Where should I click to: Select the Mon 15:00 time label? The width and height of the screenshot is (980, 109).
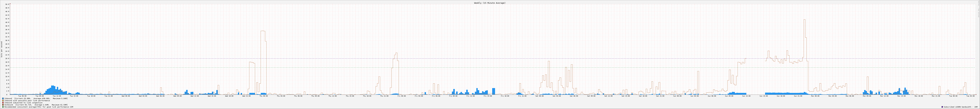[x=901, y=96]
